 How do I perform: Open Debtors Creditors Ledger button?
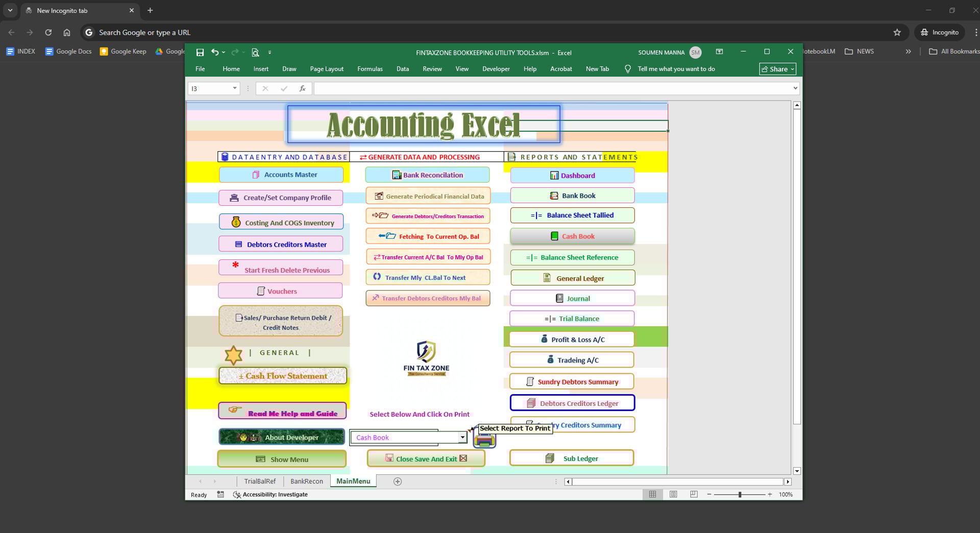(572, 403)
